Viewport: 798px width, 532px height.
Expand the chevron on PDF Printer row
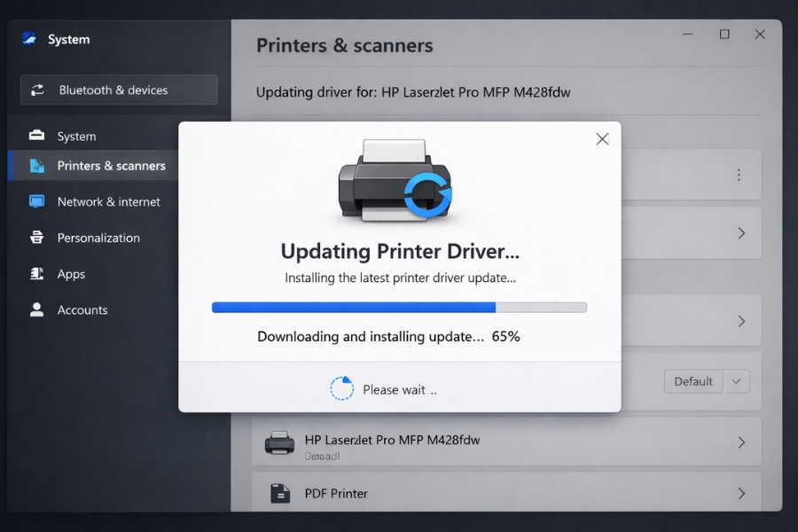741,493
